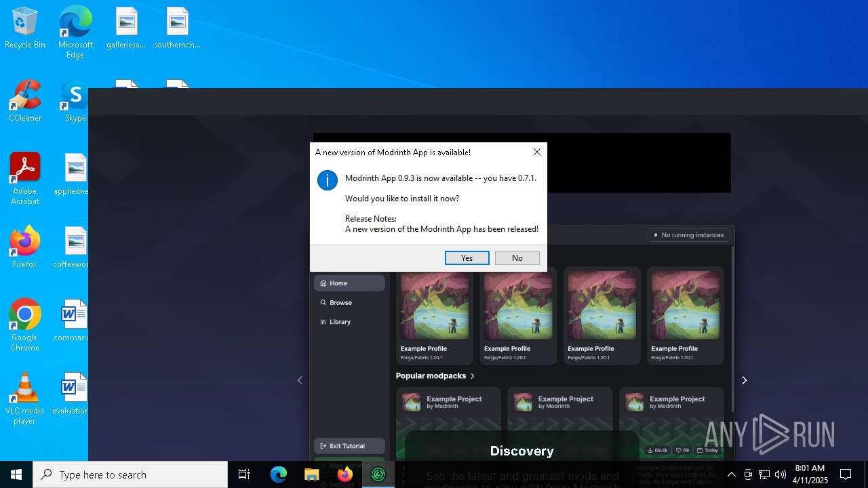Open the Firefox desktop shortcut

(25, 248)
